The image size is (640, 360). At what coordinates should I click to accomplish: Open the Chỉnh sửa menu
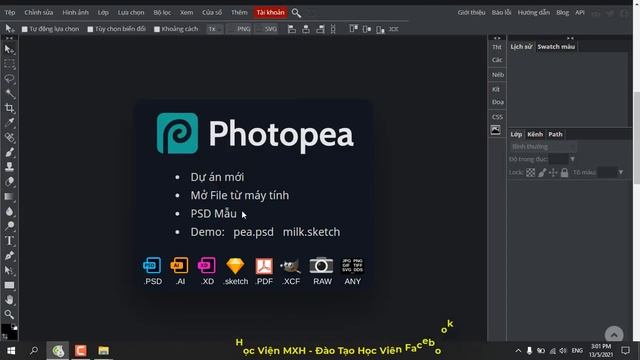tap(38, 13)
